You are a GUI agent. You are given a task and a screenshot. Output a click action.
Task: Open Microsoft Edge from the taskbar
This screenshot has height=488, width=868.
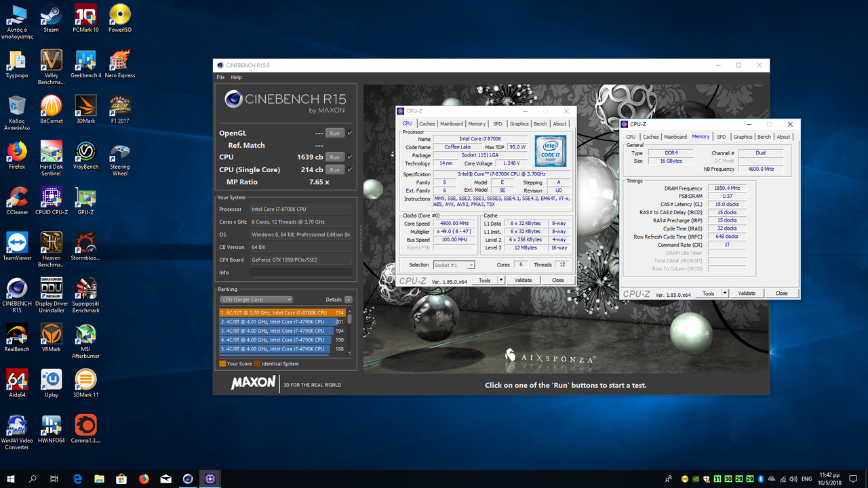tap(77, 479)
